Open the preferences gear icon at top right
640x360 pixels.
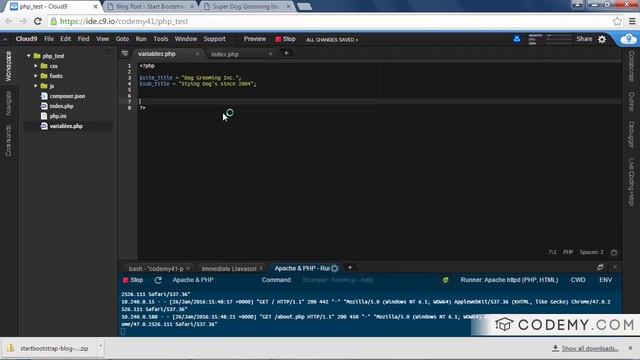click(602, 40)
